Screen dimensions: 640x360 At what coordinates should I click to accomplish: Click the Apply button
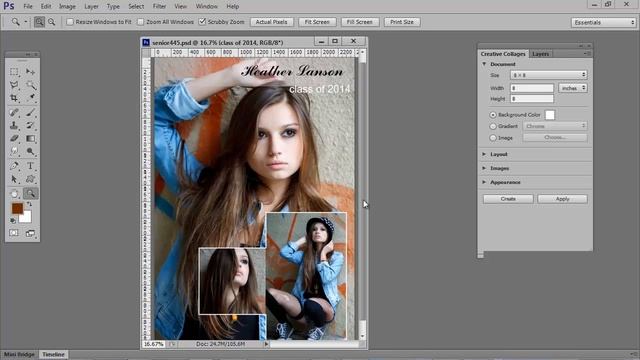(x=562, y=199)
